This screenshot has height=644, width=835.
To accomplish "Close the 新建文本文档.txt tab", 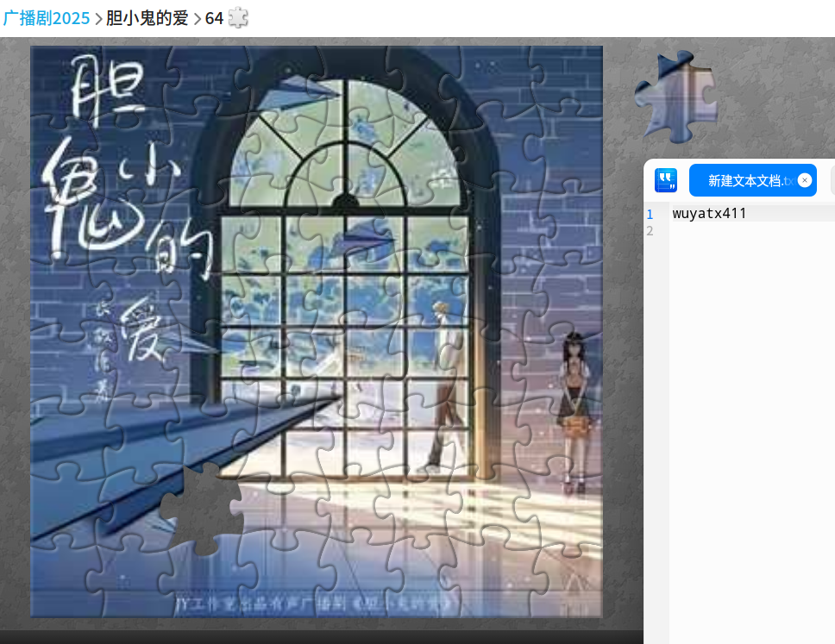I will (x=805, y=180).
